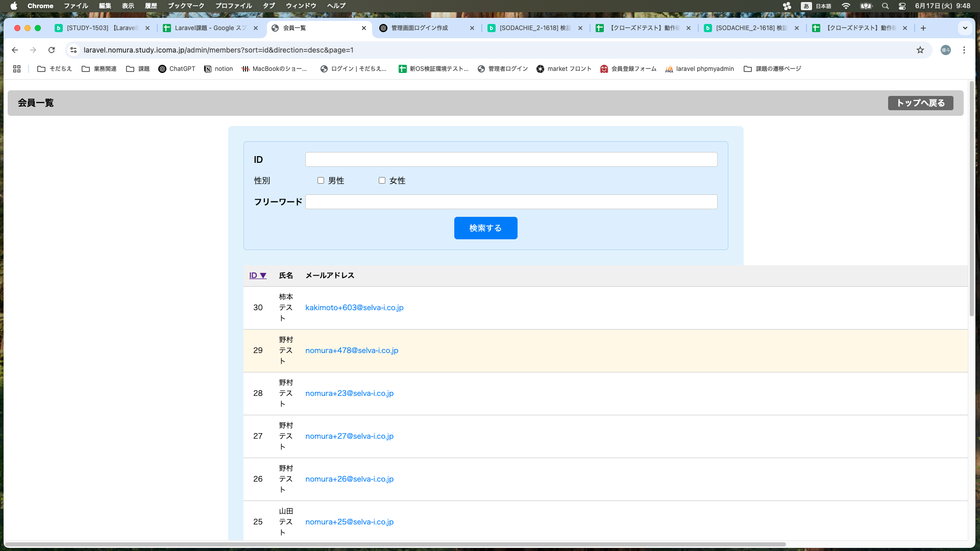Bookmark this page with star icon
This screenshot has height=551, width=980.
tap(920, 50)
